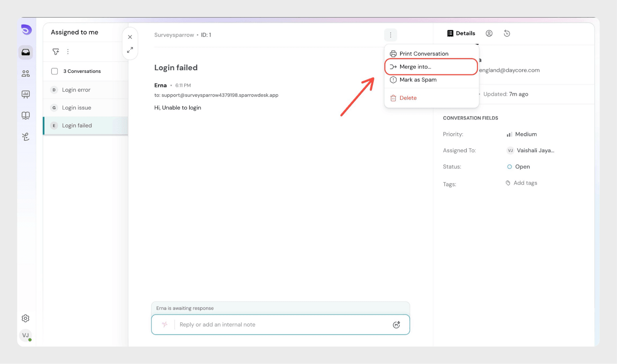617x364 pixels.
Task: Click the reply or internal note field
Action: click(x=282, y=325)
